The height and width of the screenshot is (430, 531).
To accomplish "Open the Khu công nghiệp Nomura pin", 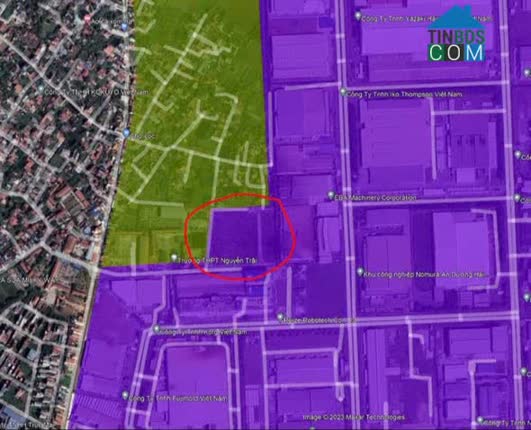I will (x=360, y=272).
